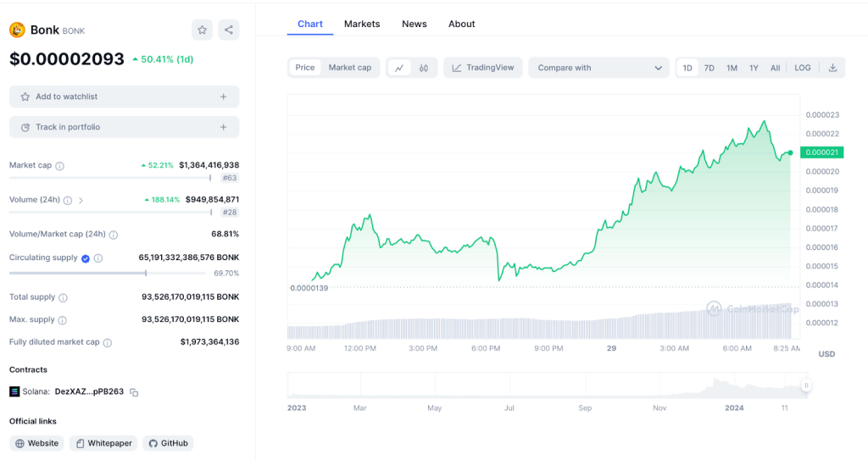Image resolution: width=868 pixels, height=460 pixels.
Task: Add Bonk to watchlist
Action: 124,97
